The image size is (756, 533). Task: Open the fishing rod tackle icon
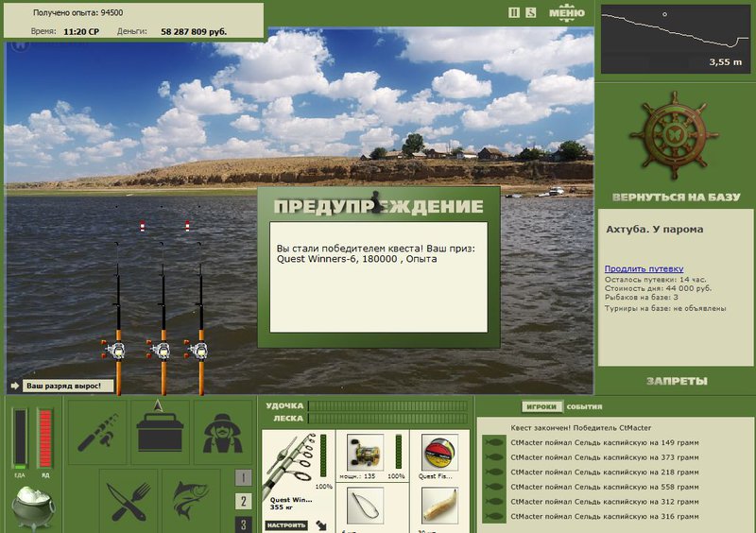point(98,432)
